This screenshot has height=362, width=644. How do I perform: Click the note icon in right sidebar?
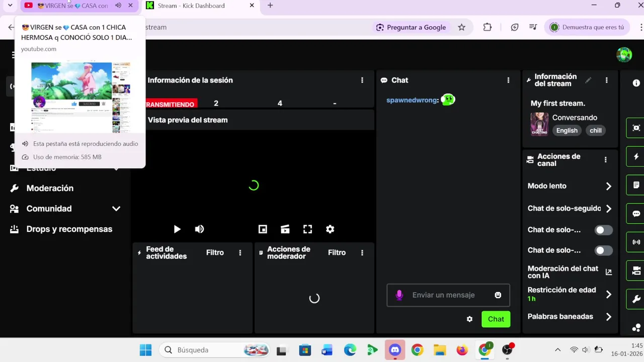636,185
